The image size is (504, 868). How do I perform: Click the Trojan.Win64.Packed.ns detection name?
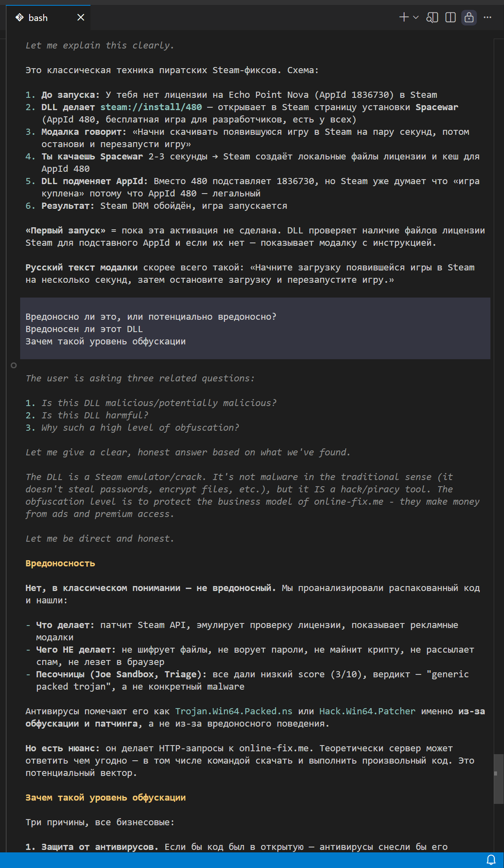(x=234, y=711)
